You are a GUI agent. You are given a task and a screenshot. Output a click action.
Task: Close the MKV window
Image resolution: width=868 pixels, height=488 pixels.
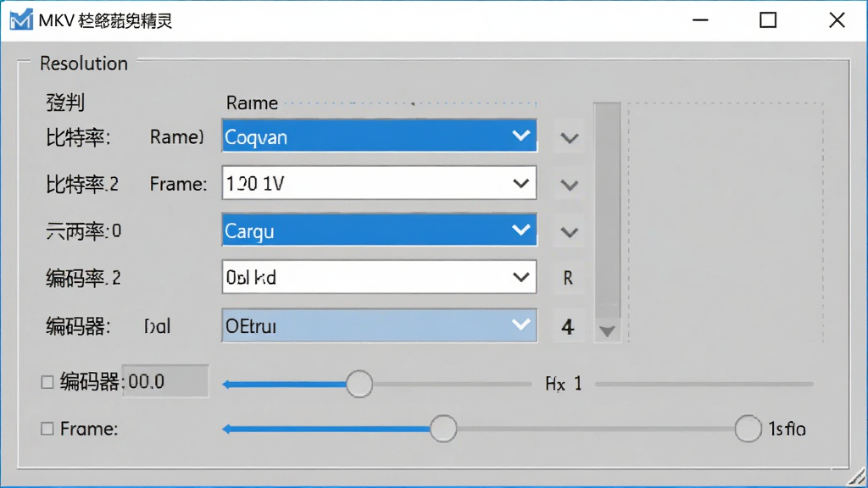click(837, 20)
